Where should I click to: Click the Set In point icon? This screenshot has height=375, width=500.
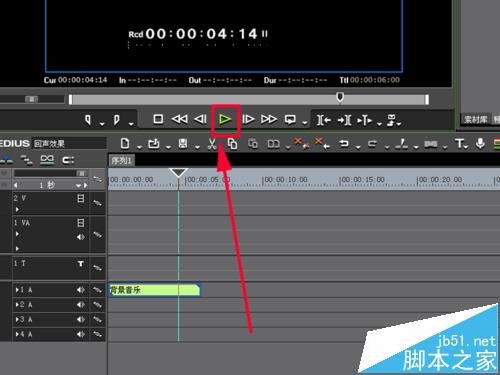[88, 120]
